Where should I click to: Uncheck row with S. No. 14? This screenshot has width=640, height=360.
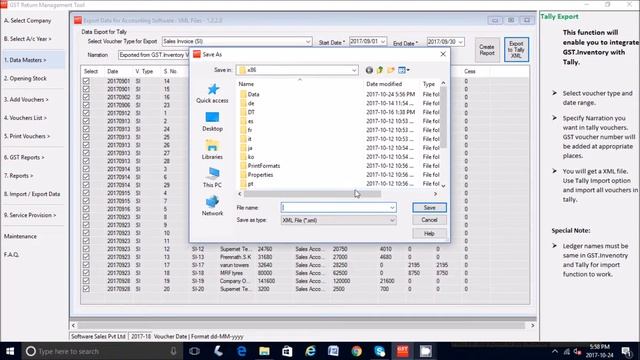pos(86,81)
